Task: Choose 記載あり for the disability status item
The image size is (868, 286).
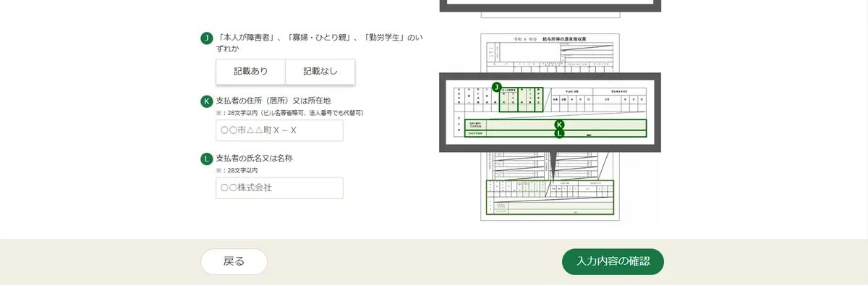Action: pyautogui.click(x=251, y=72)
